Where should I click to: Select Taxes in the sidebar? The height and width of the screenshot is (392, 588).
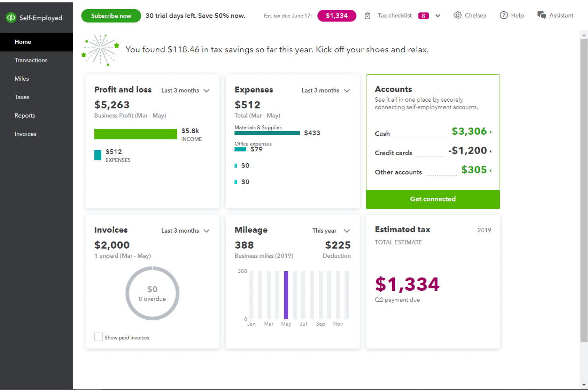point(22,97)
